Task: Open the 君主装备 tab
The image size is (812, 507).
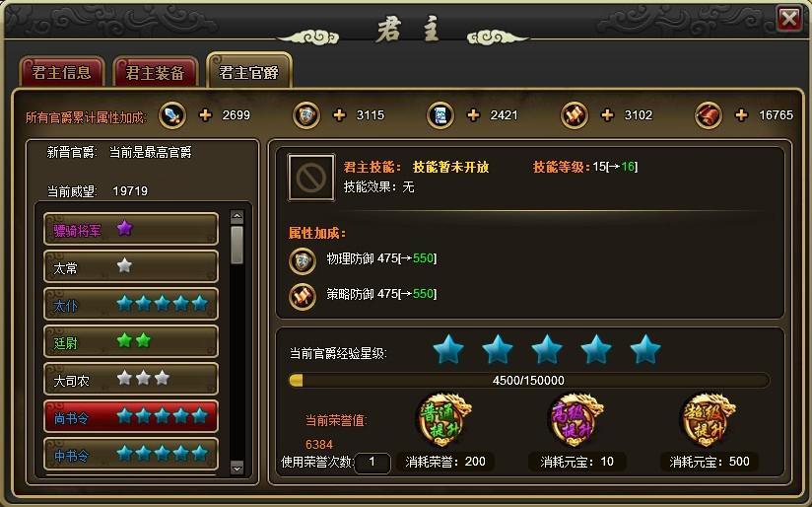Action: point(156,72)
